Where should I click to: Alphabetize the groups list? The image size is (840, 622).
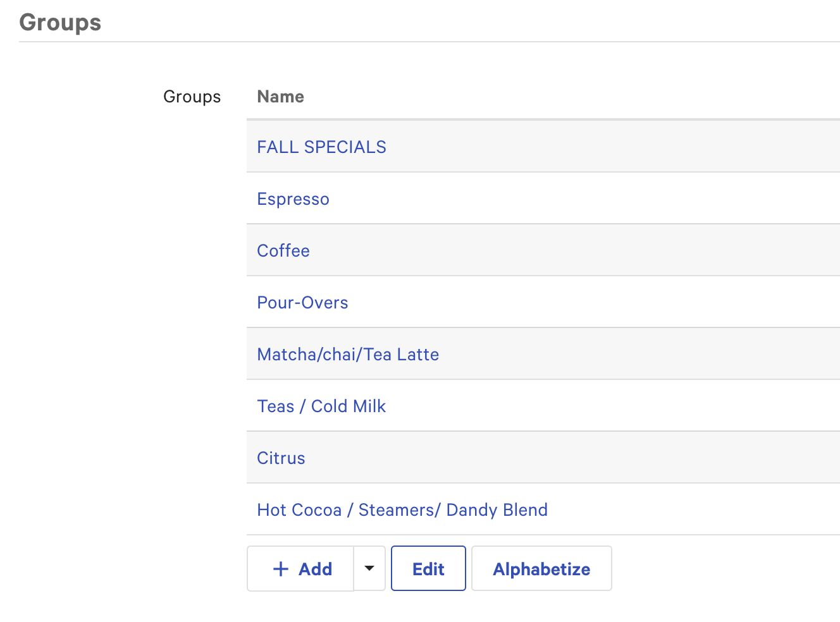[541, 569]
